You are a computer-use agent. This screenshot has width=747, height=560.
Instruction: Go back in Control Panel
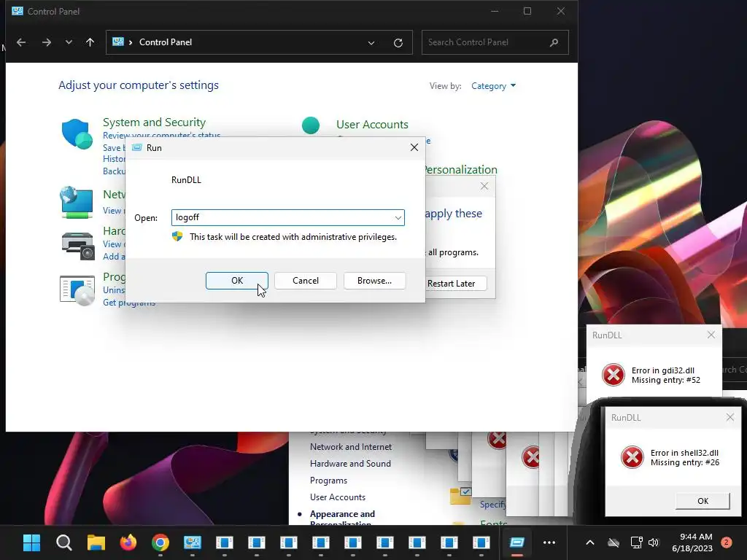tap(21, 42)
